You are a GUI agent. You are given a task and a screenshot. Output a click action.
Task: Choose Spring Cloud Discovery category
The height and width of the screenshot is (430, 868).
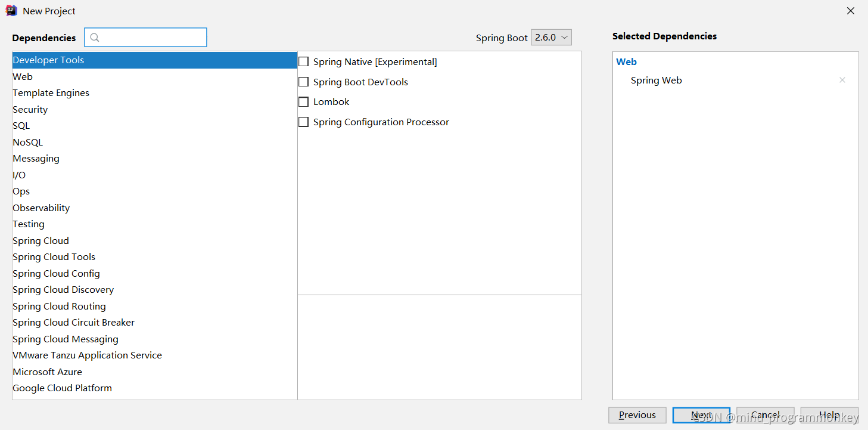(155, 290)
